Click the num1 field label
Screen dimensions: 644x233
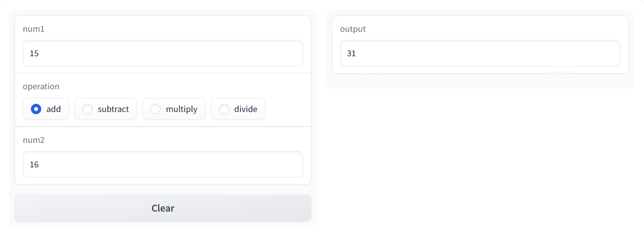coord(33,29)
